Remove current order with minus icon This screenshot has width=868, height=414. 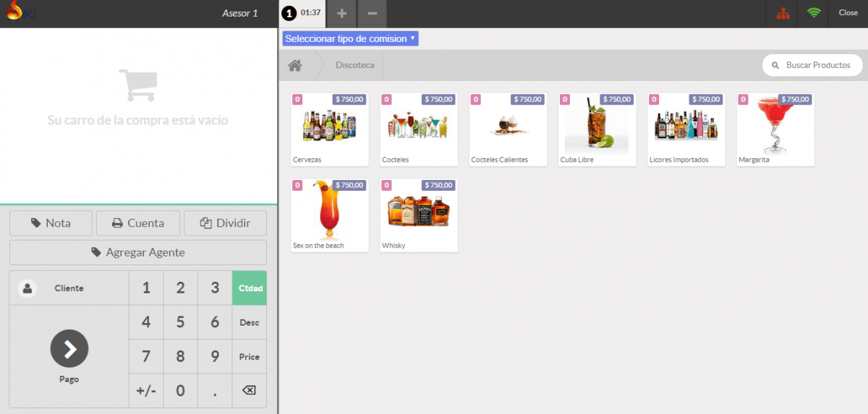[372, 13]
